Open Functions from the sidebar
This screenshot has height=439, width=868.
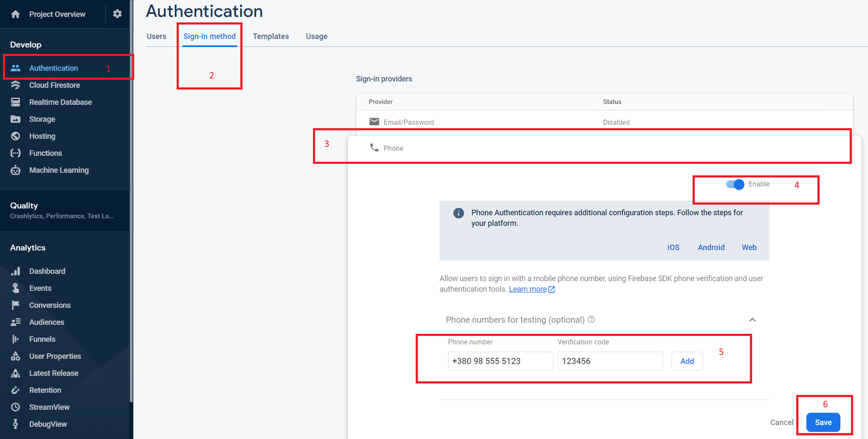46,153
